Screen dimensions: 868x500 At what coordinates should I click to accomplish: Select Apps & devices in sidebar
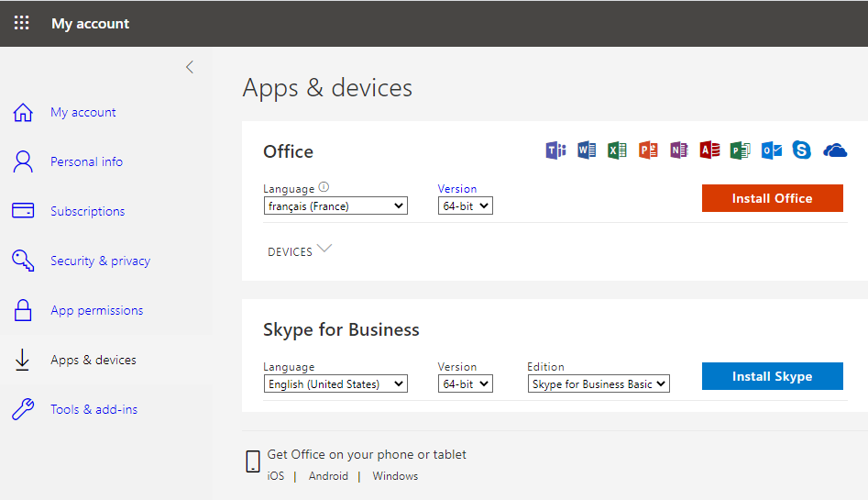(x=93, y=360)
